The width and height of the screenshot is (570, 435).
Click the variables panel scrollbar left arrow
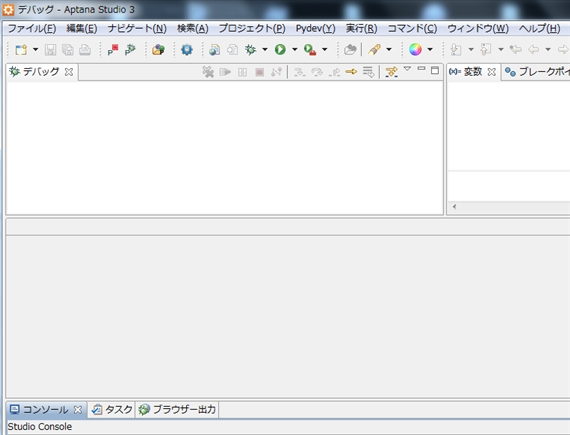click(x=454, y=206)
